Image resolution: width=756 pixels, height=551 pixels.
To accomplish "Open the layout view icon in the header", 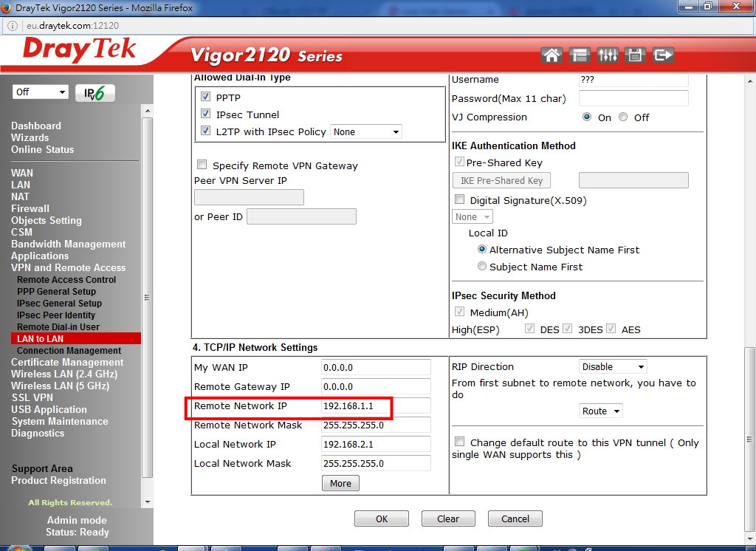I will pyautogui.click(x=580, y=55).
